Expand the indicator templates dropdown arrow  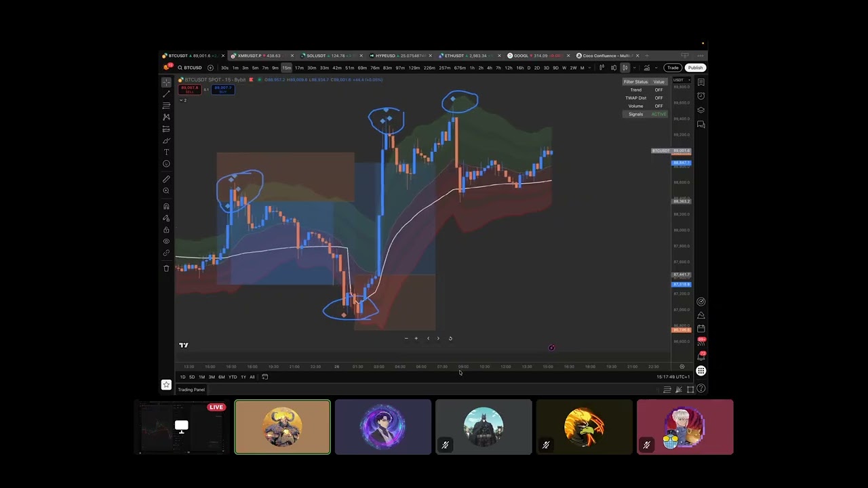click(x=656, y=68)
